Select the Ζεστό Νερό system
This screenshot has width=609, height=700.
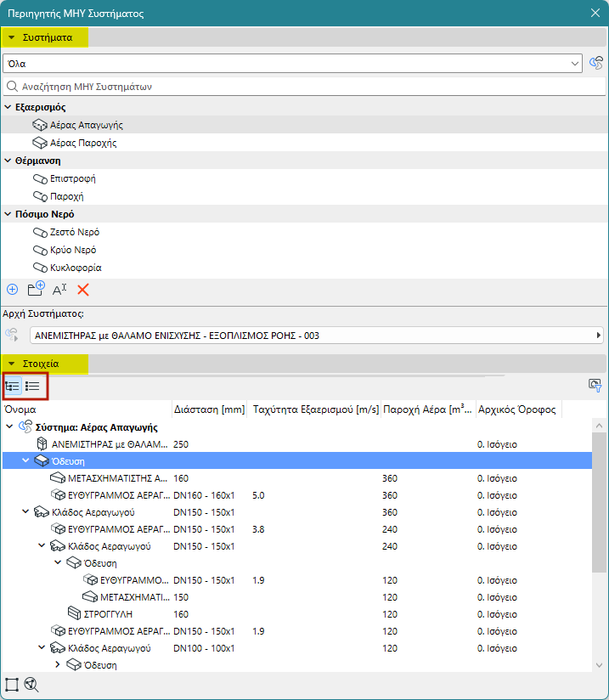(x=304, y=232)
